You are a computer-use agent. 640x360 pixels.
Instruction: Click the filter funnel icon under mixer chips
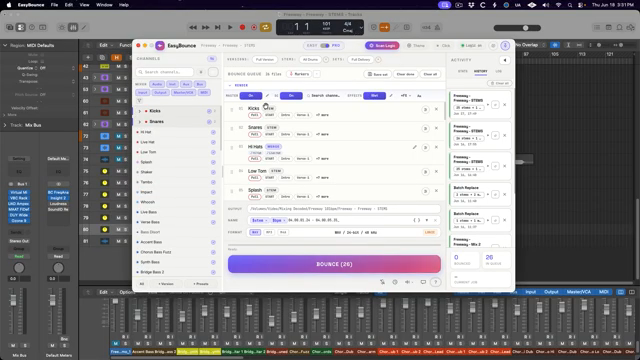tap(139, 100)
